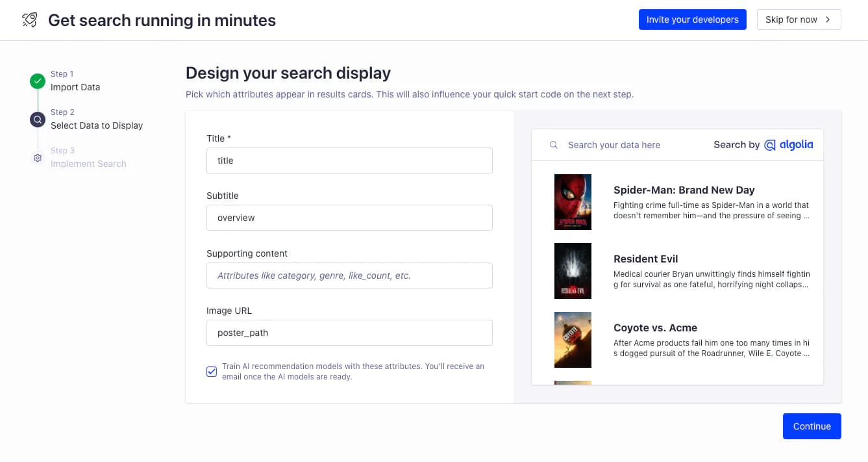Click Search your data here input
This screenshot has width=868, height=462.
(614, 145)
